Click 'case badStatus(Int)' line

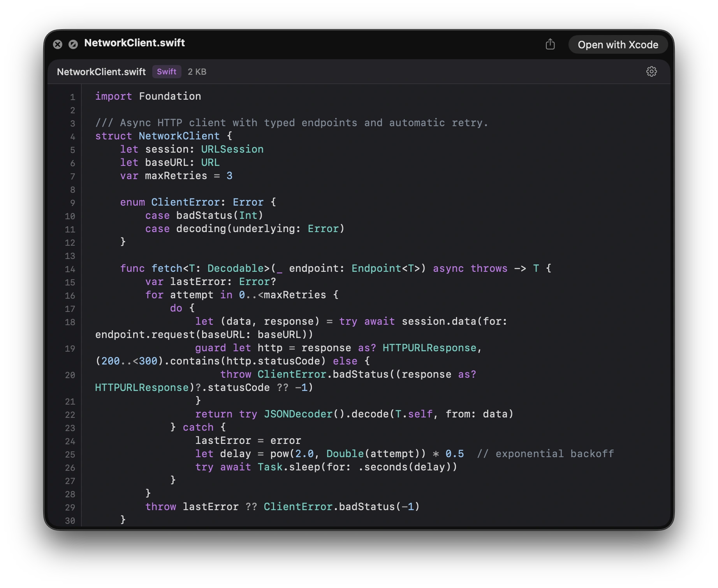pyautogui.click(x=204, y=215)
